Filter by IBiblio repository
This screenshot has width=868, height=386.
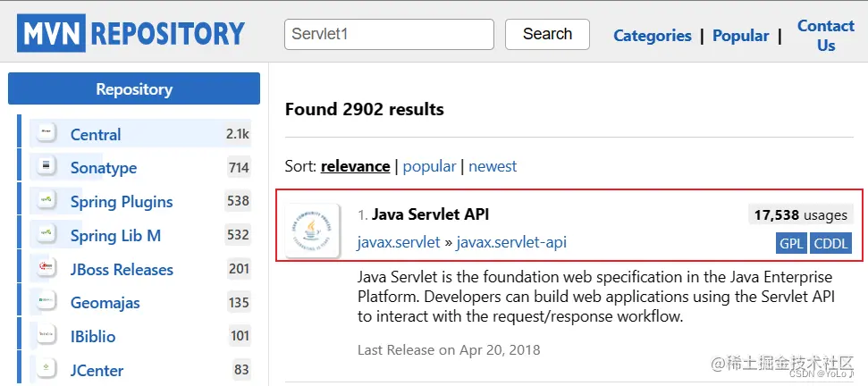click(93, 337)
